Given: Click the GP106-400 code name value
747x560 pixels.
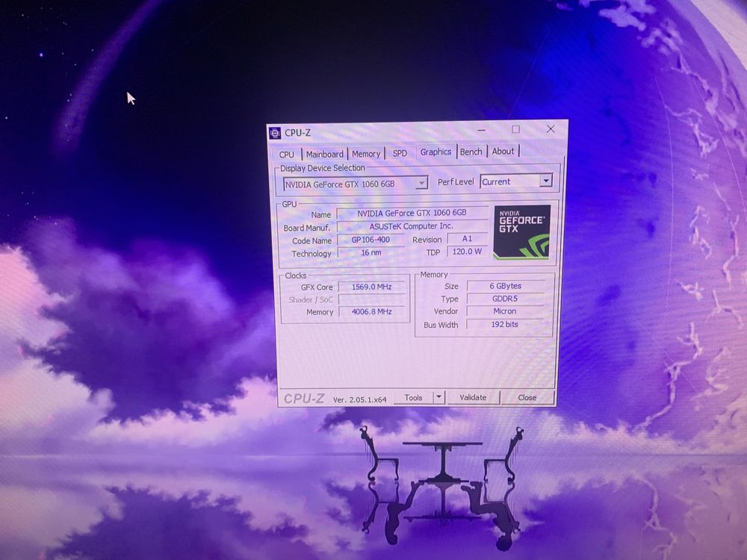Looking at the screenshot, I should click(x=371, y=240).
